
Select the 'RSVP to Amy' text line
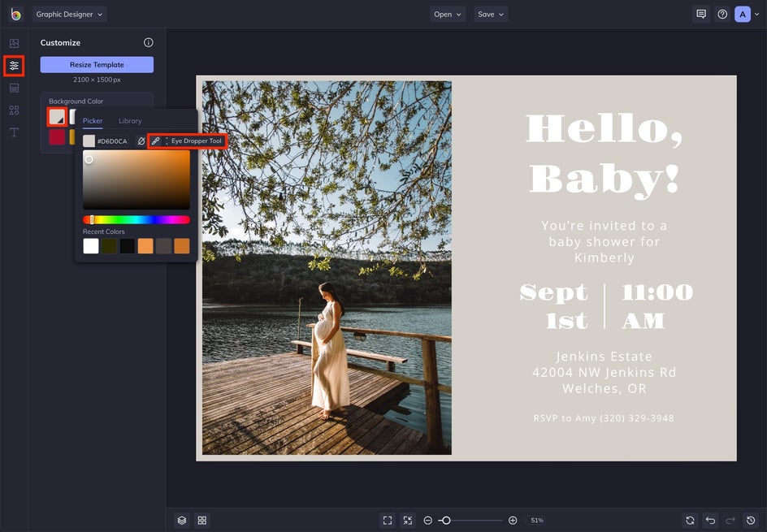604,418
